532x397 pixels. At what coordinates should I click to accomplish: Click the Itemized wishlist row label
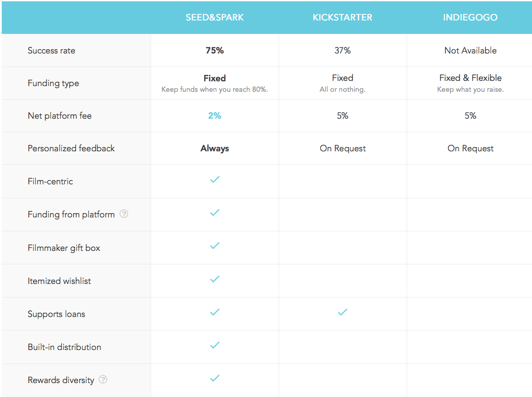pyautogui.click(x=59, y=281)
